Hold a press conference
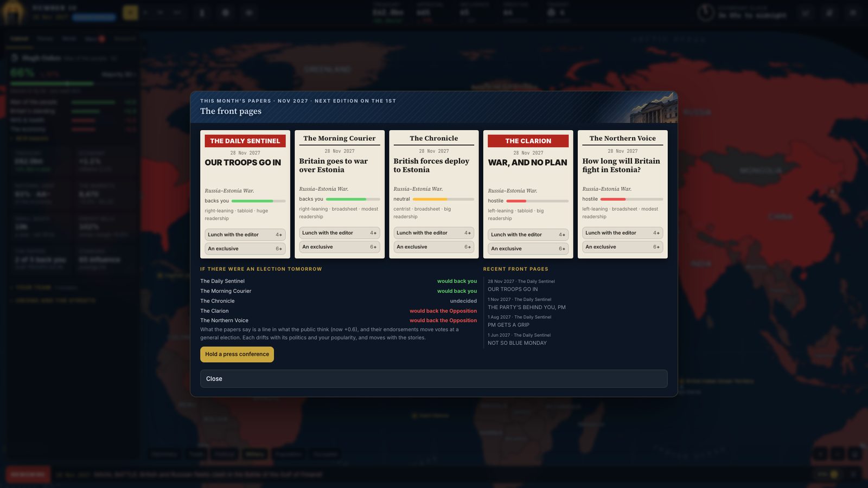This screenshot has width=868, height=488. click(237, 355)
